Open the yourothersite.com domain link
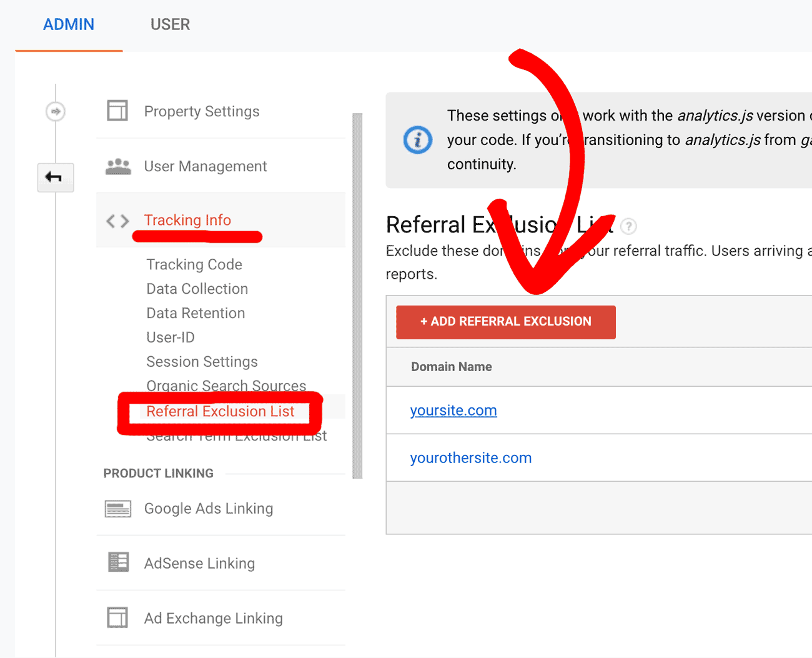The image size is (812, 658). (471, 458)
